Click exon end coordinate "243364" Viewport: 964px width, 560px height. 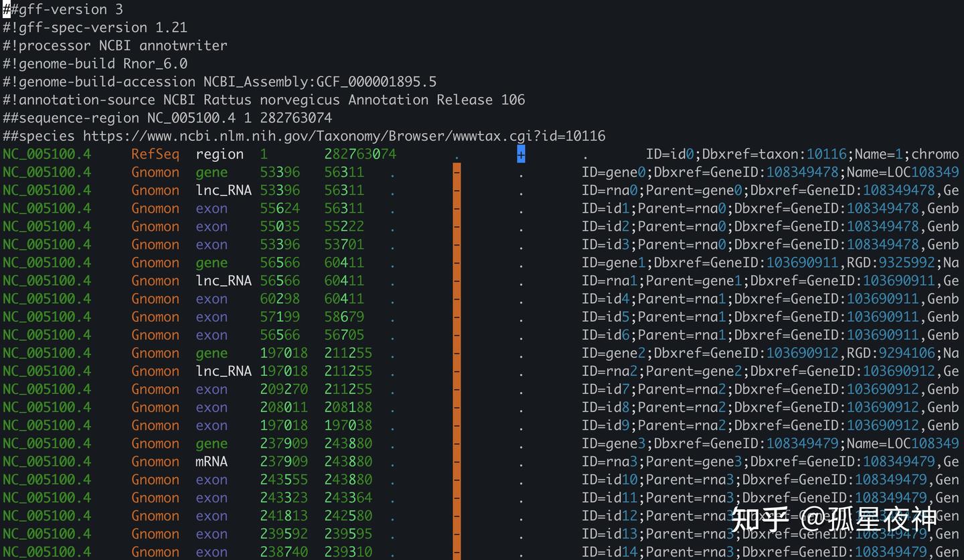[x=348, y=497]
